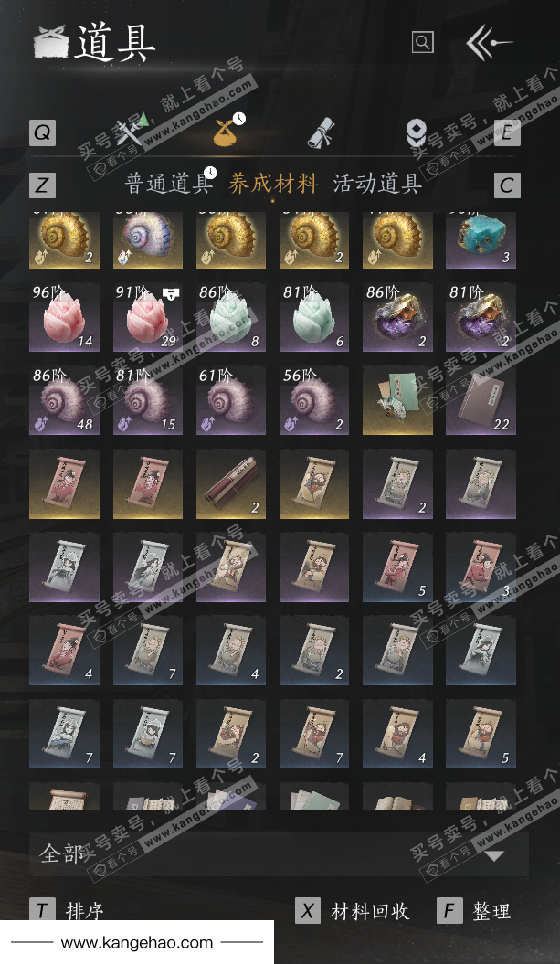The height and width of the screenshot is (964, 560).
Task: Select the 养成材料 tab
Action: (x=273, y=184)
